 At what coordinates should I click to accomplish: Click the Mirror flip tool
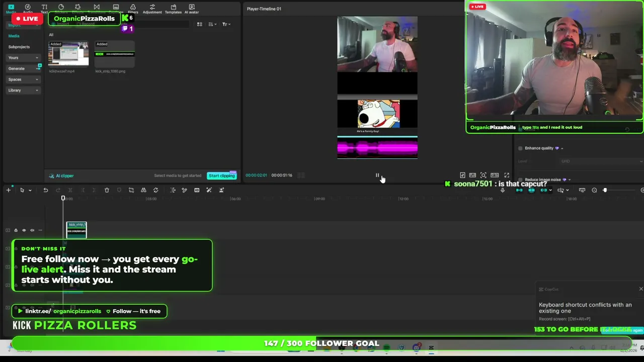point(143,190)
